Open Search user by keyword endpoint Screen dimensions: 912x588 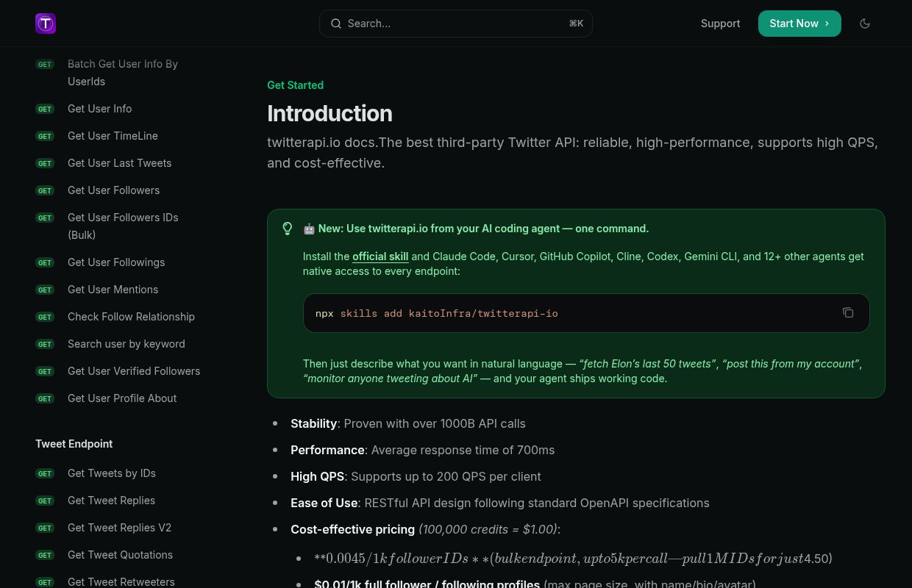pos(127,344)
